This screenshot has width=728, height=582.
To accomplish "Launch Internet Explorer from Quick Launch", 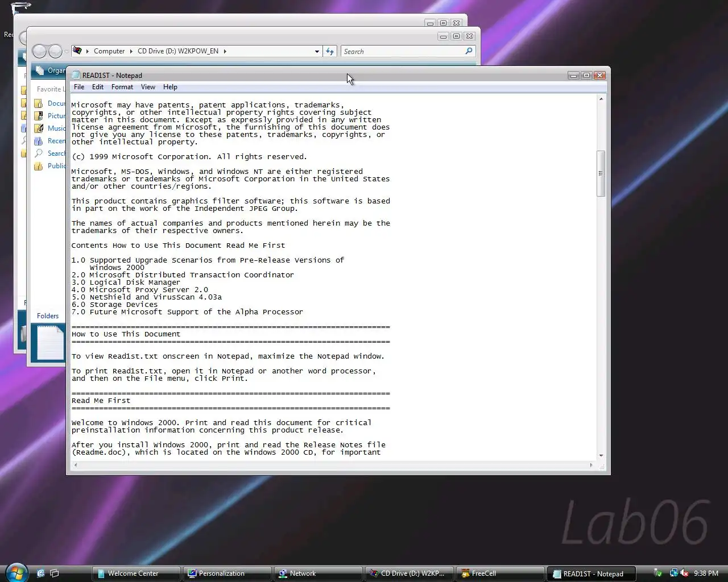I will (x=40, y=573).
